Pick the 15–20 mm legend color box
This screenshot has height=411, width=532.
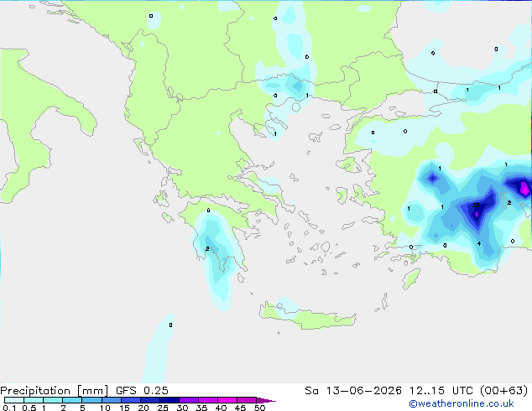(x=130, y=400)
